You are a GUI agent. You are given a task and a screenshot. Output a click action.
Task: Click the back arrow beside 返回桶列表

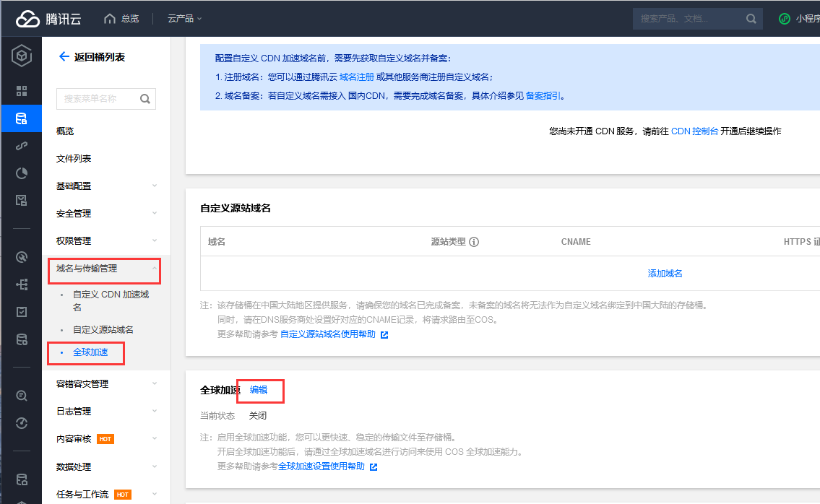64,57
